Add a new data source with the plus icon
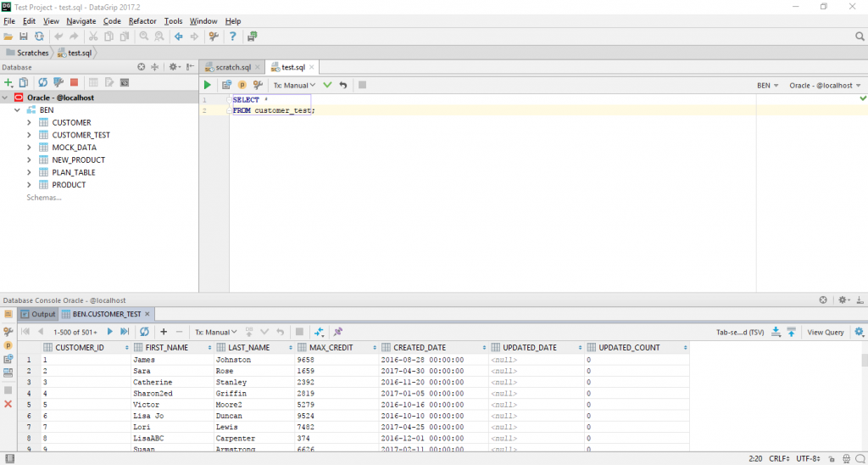This screenshot has height=465, width=868. tap(8, 82)
